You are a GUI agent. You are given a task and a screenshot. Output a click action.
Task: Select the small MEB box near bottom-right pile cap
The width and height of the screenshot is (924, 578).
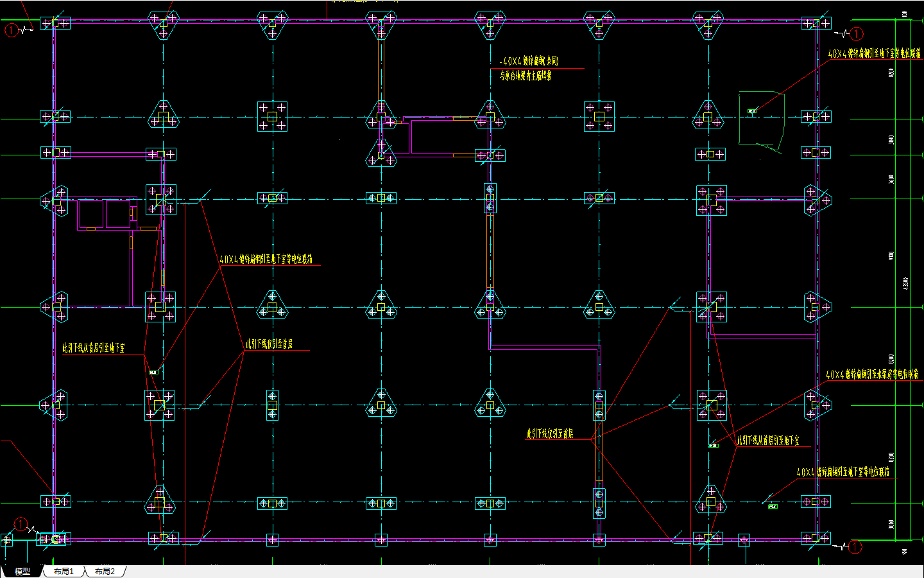point(773,506)
